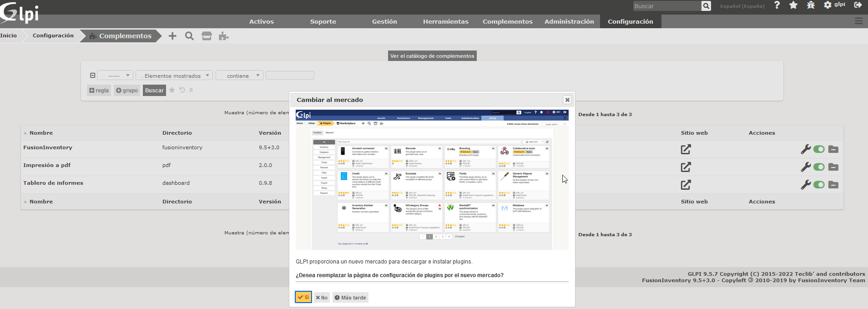Open the Impresión a pdf plugin link
The width and height of the screenshot is (868, 309).
pyautogui.click(x=47, y=165)
